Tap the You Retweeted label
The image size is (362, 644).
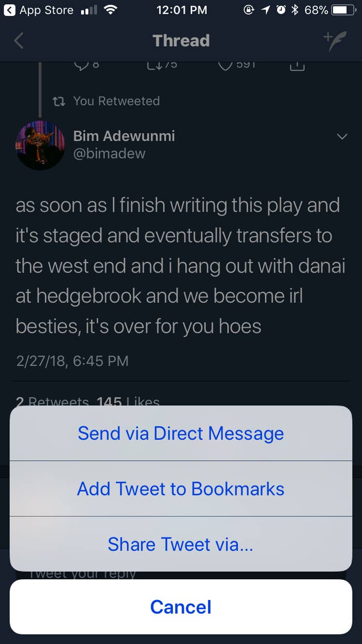tap(116, 101)
